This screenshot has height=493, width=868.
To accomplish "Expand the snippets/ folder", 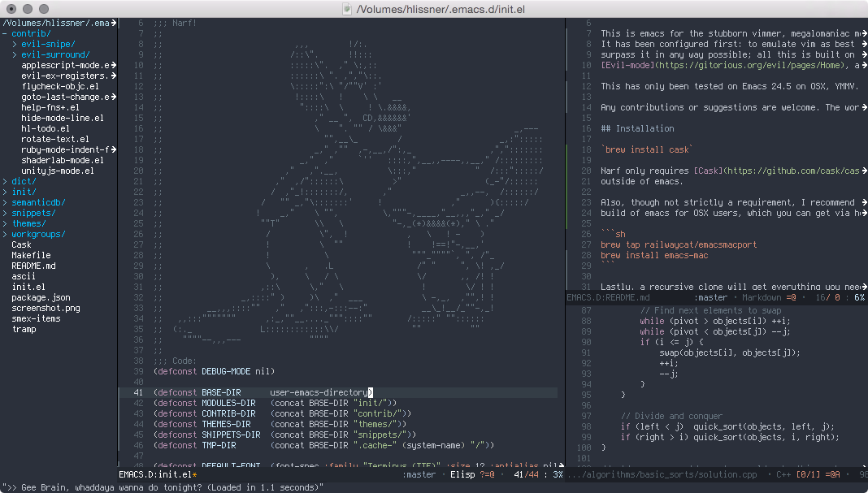I will (5, 213).
